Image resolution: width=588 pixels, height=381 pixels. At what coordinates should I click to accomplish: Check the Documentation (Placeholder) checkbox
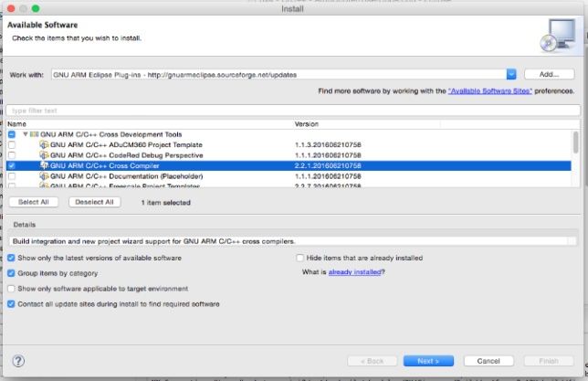pos(12,176)
